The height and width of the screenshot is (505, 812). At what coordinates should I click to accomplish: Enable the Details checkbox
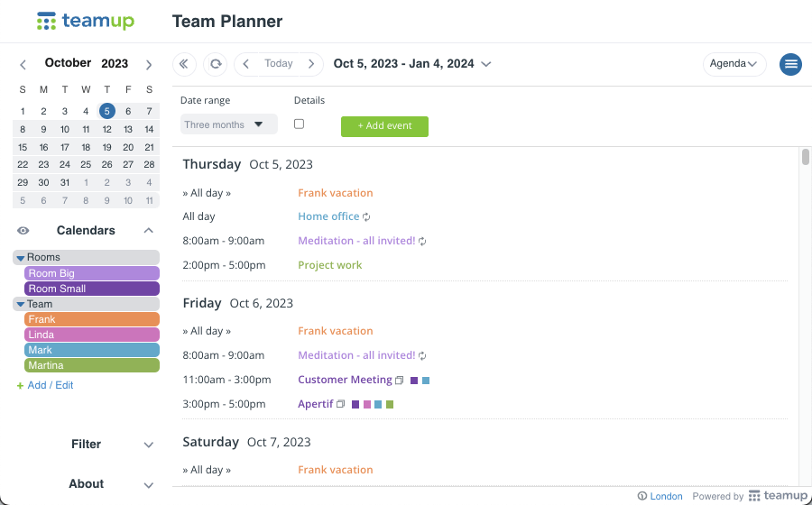click(299, 124)
